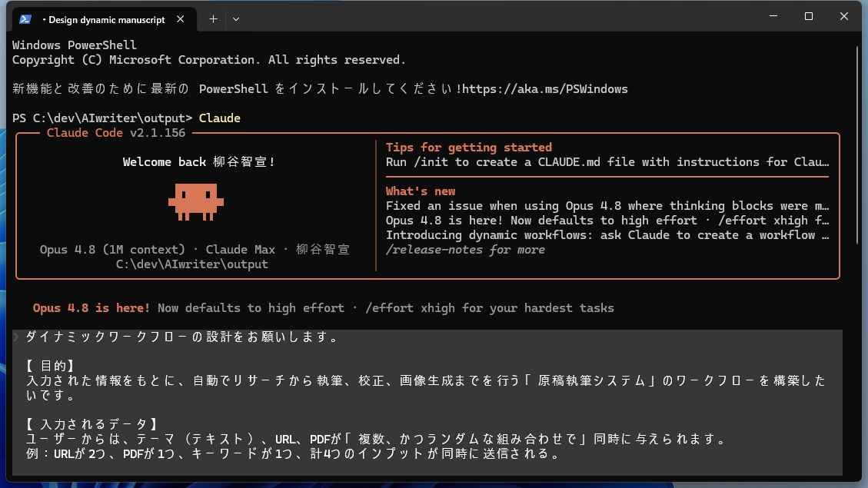The height and width of the screenshot is (488, 868).
Task: Open a new terminal tab
Action: pyautogui.click(x=213, y=19)
